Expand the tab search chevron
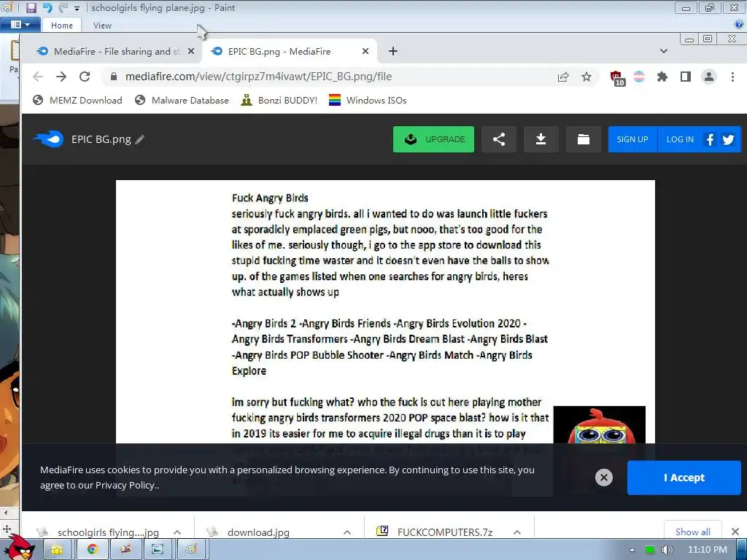Screen dimensions: 747x560 664,51
